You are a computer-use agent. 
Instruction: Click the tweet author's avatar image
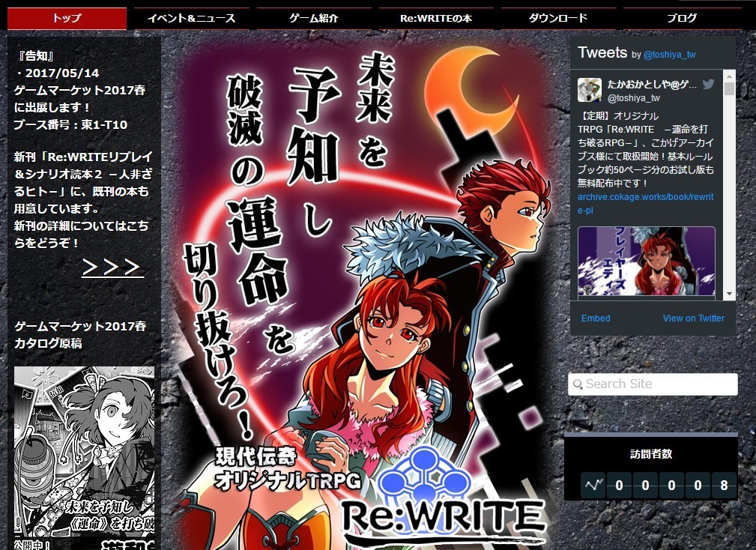(590, 90)
